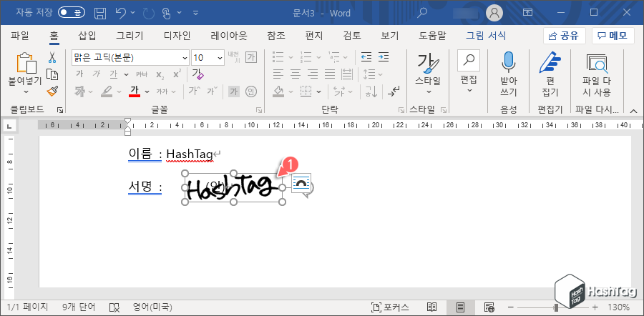Click the proofing check icon in status bar
The height and width of the screenshot is (316, 644).
[x=114, y=307]
